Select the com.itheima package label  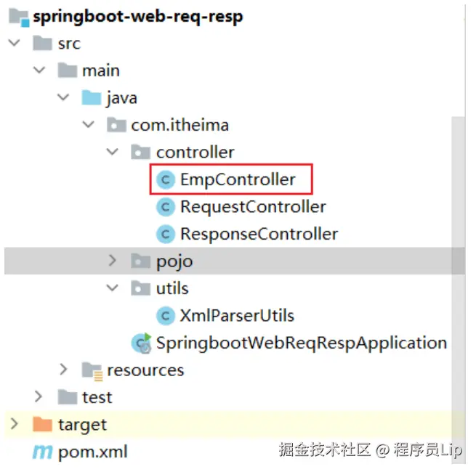(179, 125)
